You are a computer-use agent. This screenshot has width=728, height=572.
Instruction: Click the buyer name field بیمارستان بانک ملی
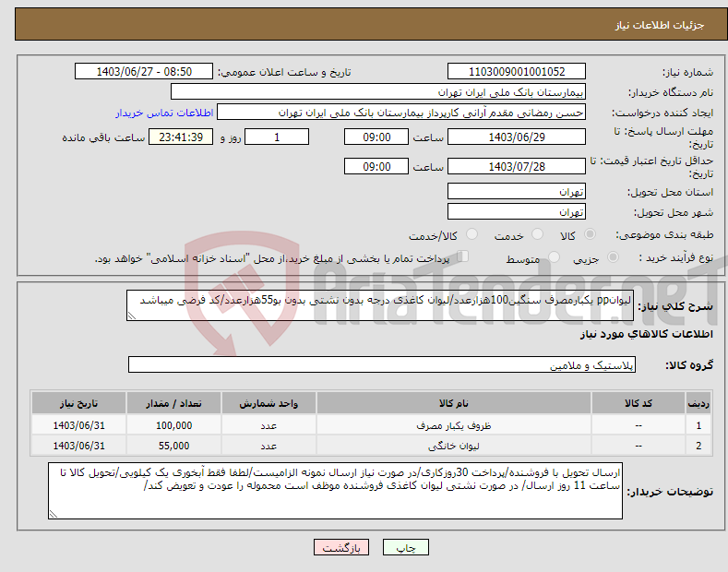click(x=378, y=92)
